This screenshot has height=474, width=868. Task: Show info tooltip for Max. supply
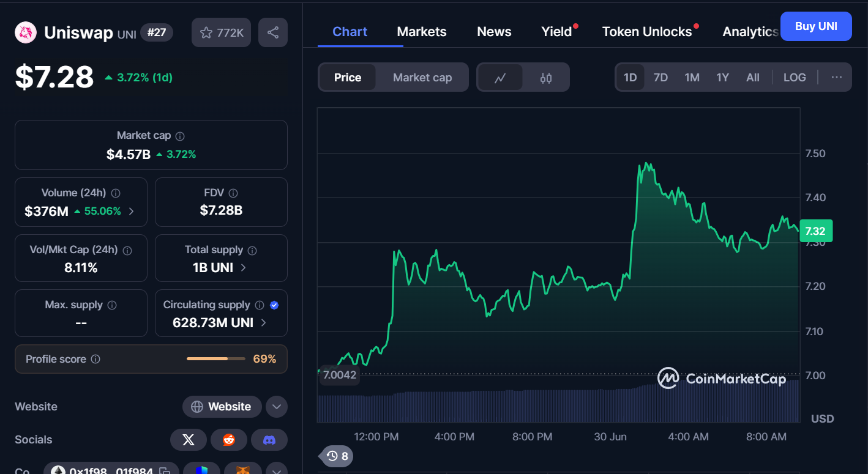tap(112, 305)
